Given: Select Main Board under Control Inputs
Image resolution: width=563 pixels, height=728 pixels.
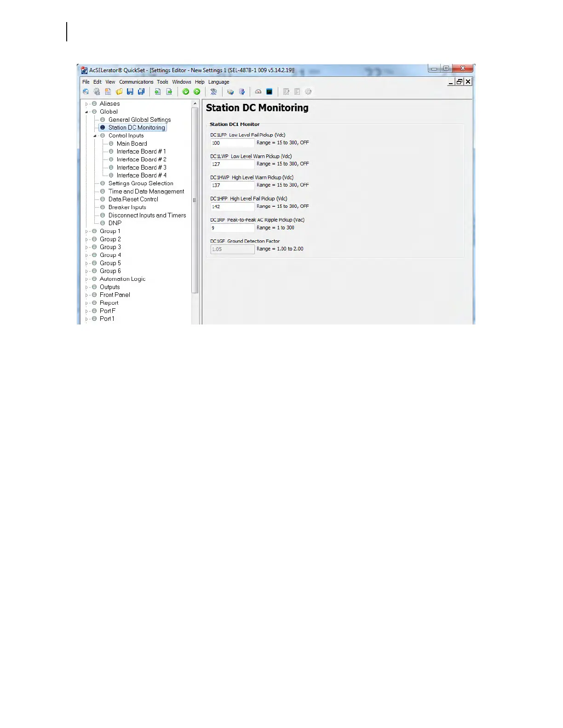Looking at the screenshot, I should pyautogui.click(x=132, y=143).
